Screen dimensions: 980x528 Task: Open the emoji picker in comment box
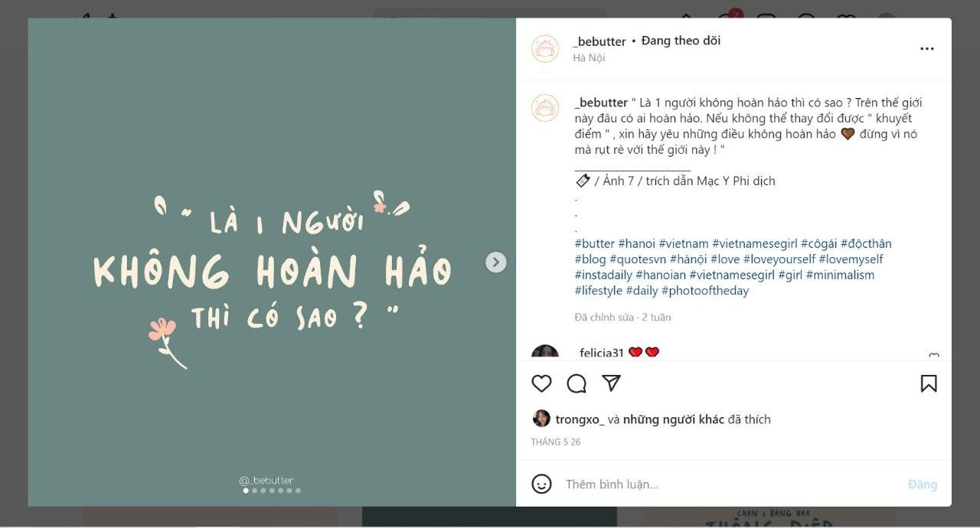tap(541, 484)
